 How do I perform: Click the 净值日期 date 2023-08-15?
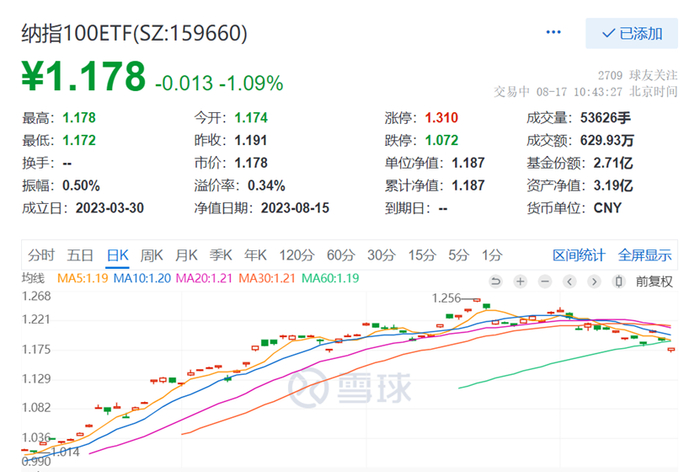pos(295,208)
